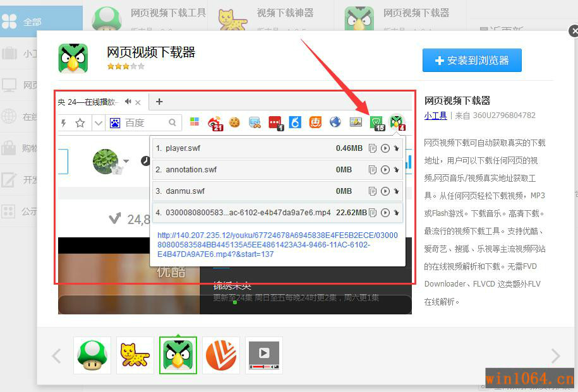This screenshot has width=578, height=392.
Task: Select the annotation.swf row
Action: (277, 170)
